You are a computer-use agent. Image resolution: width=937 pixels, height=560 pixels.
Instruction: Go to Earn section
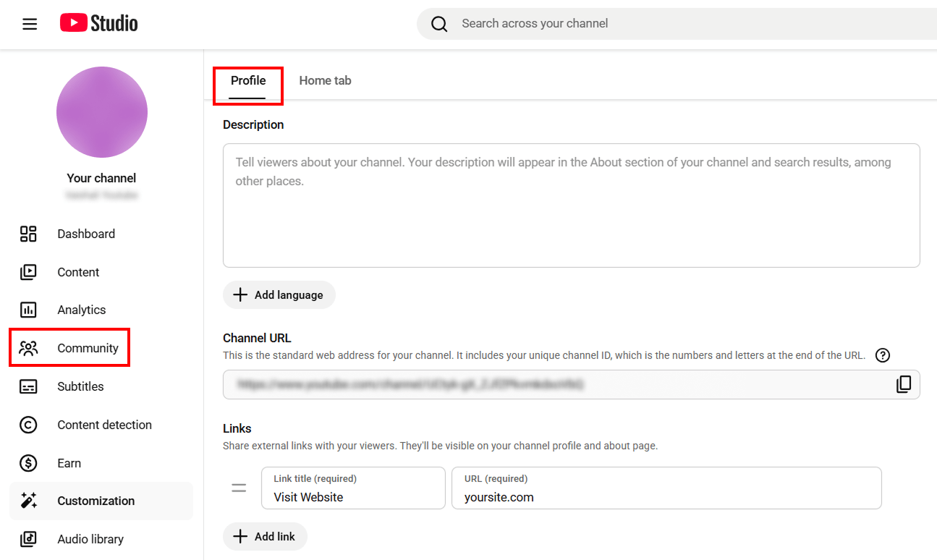click(x=69, y=463)
